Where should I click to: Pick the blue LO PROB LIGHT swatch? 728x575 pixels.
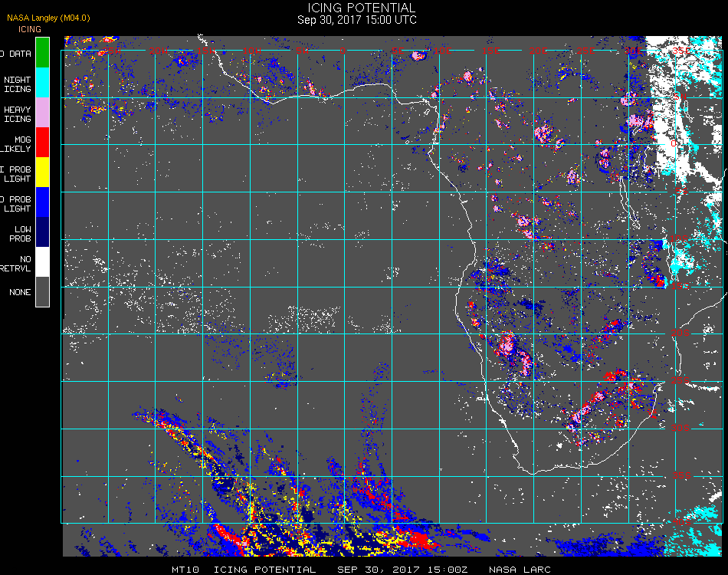tap(42, 202)
